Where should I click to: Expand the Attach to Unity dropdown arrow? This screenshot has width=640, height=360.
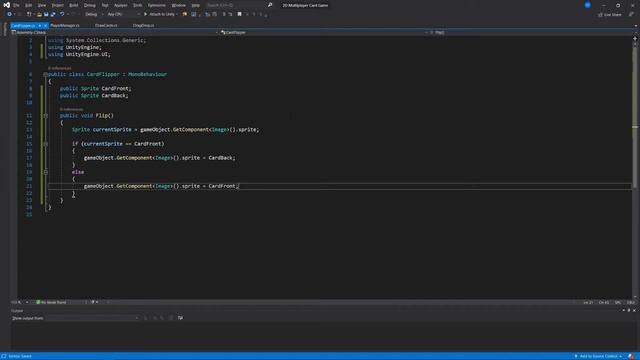[177, 14]
